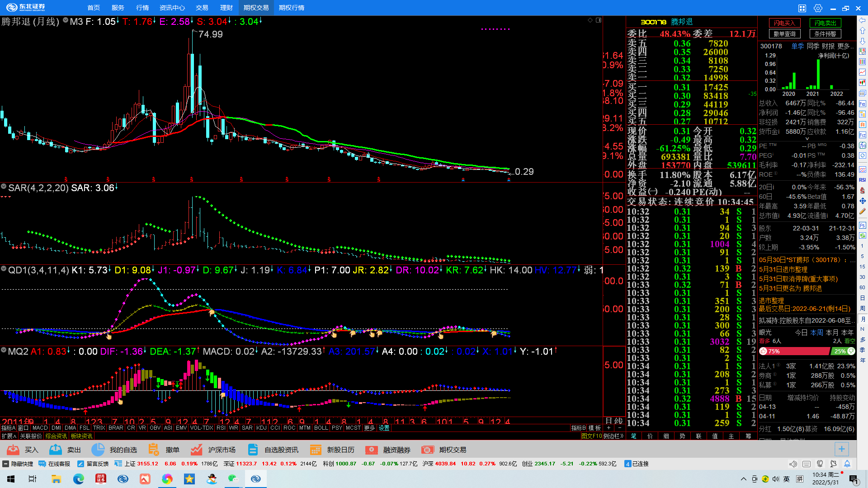Click the 闪电买入 button

784,23
